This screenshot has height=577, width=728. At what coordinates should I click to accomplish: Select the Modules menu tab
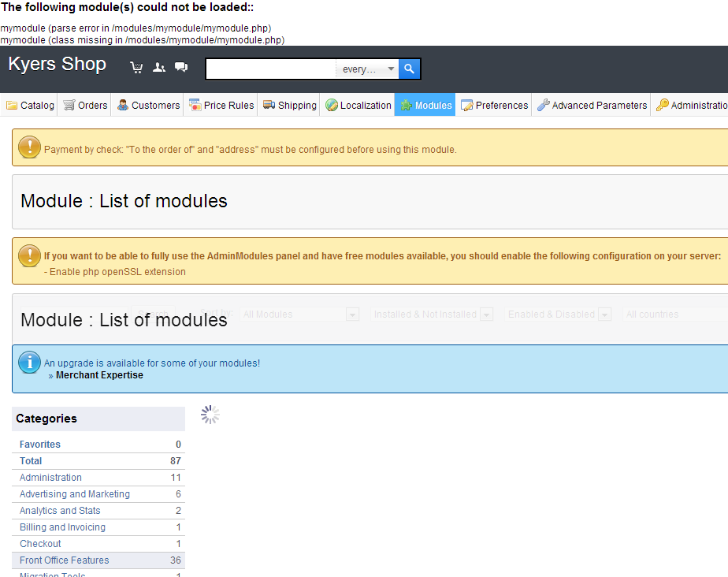pos(425,105)
